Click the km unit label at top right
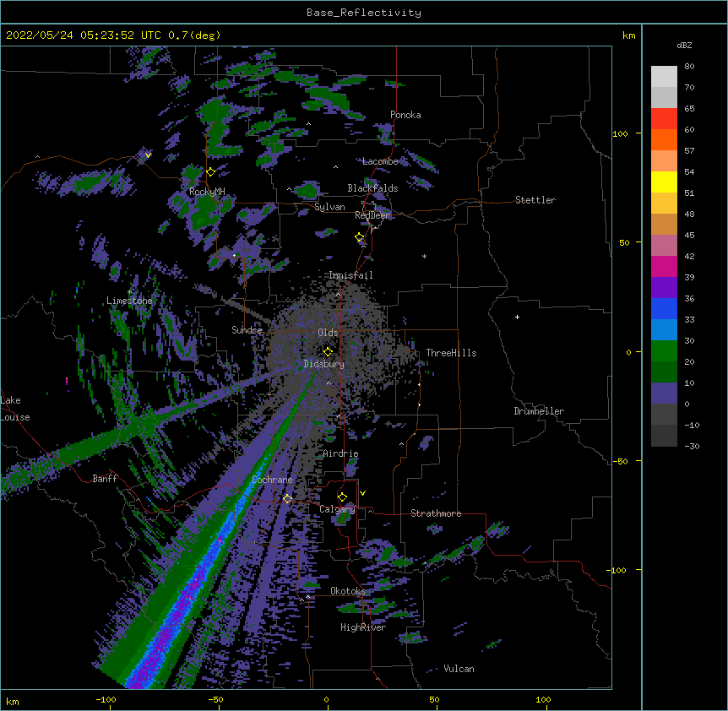 pos(629,35)
